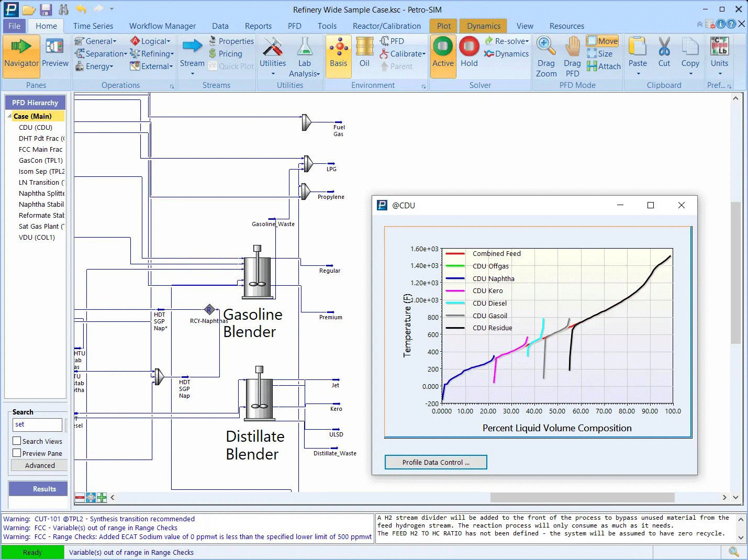Click Profile Data Control button

click(436, 462)
